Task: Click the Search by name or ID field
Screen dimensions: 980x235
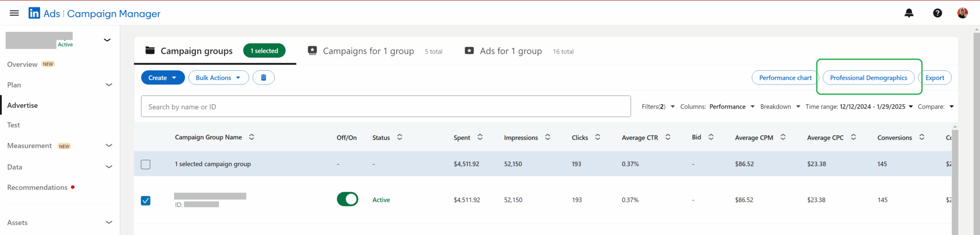Action: click(x=386, y=107)
